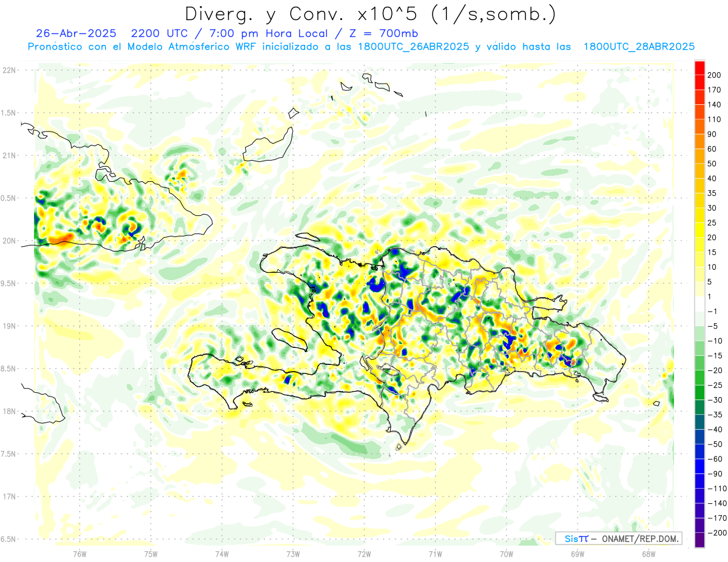This screenshot has height=562, width=728.
Task: Click the '21N' latitude label
Action: point(9,155)
